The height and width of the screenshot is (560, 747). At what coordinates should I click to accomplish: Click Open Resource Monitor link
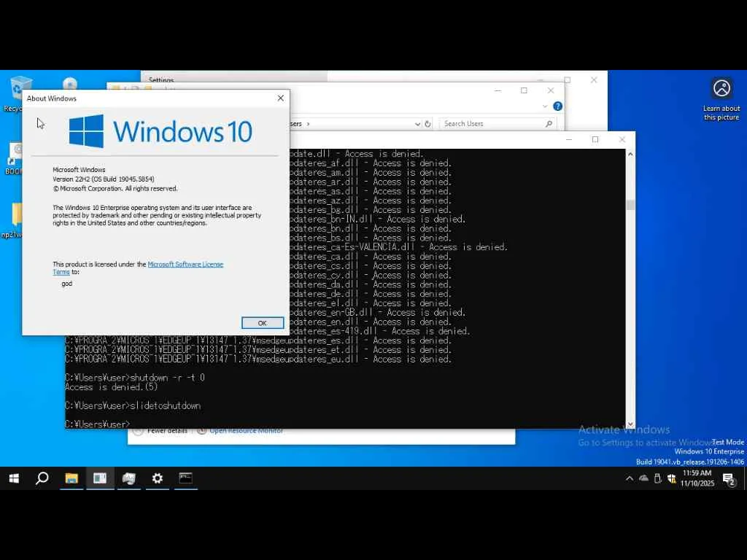(247, 430)
